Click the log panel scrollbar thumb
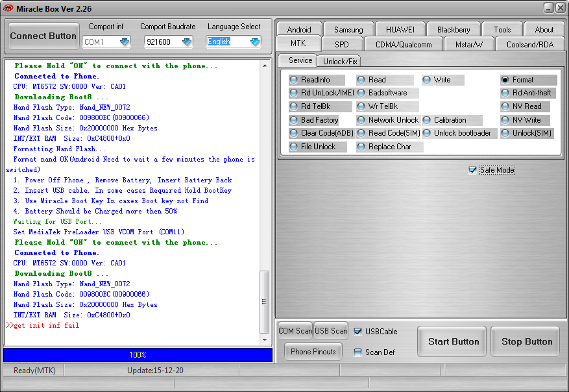Viewport: 569px width, 392px height. click(x=265, y=302)
